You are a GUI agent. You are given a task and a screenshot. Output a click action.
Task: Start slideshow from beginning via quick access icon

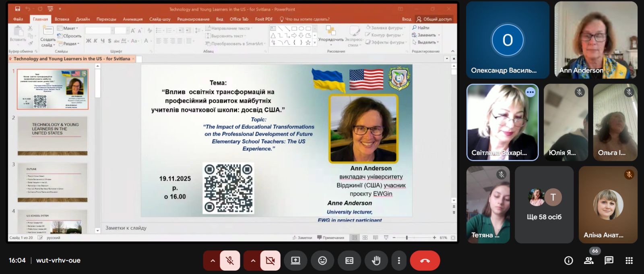[x=50, y=8]
